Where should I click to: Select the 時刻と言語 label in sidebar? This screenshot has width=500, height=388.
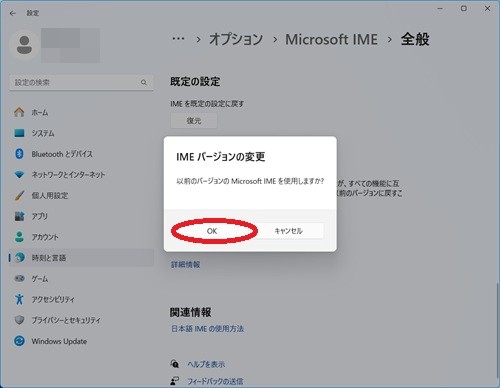(49, 258)
